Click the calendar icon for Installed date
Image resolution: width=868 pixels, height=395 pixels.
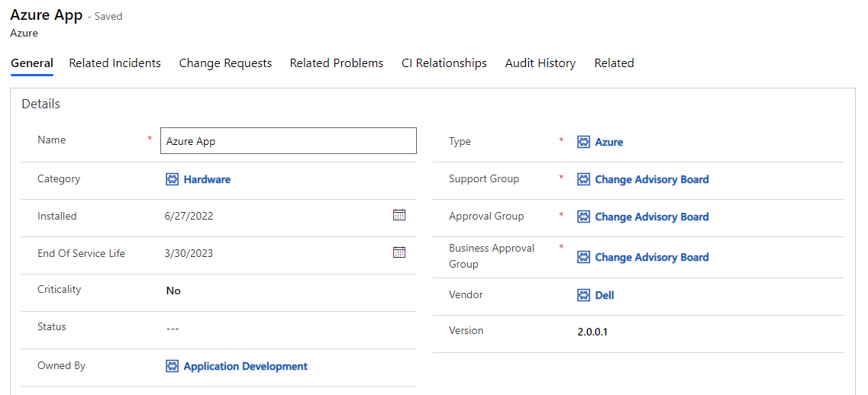pyautogui.click(x=399, y=215)
